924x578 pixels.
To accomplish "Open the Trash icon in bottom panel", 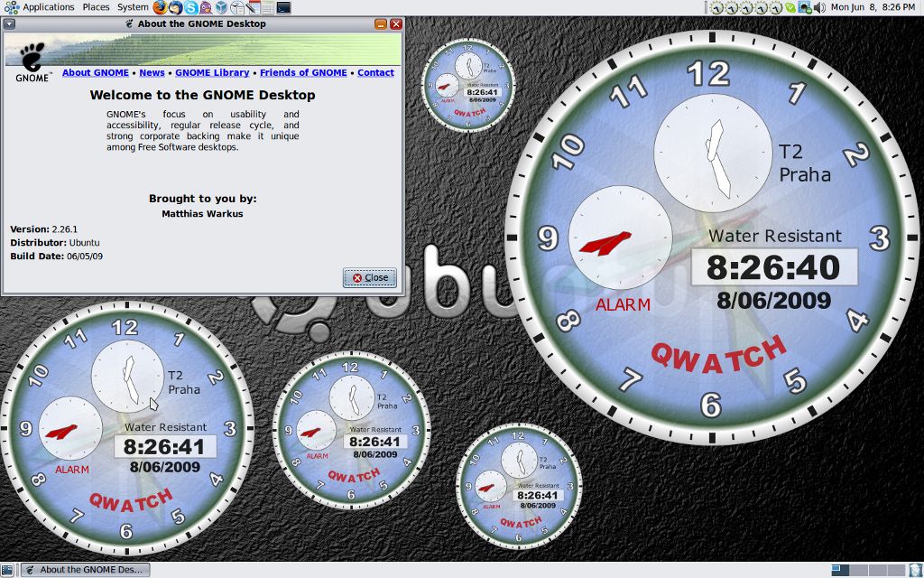I will (x=915, y=570).
